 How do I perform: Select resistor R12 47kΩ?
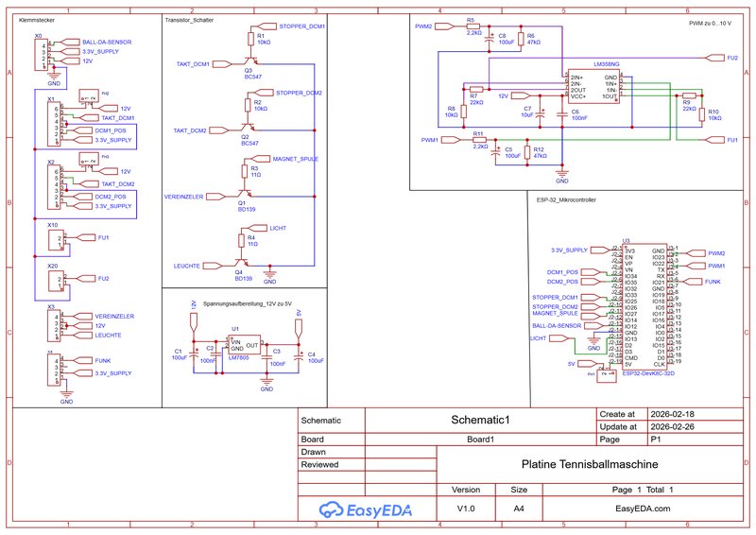(x=527, y=152)
